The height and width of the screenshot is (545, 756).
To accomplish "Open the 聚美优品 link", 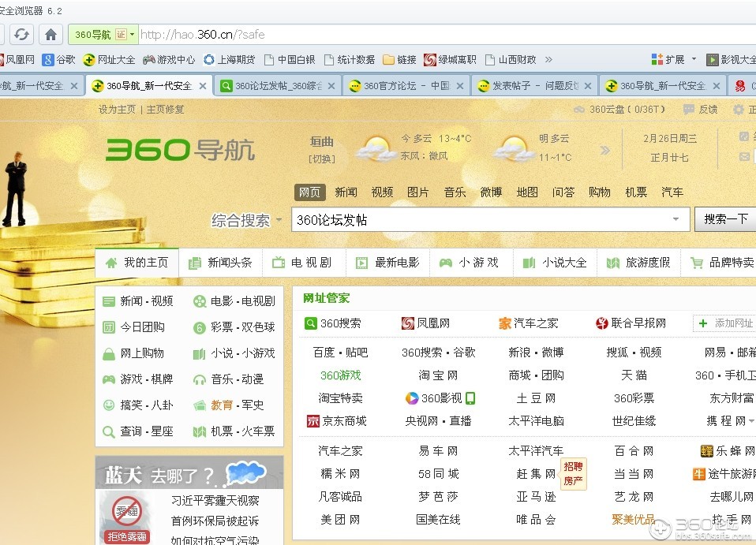I will coord(634,520).
